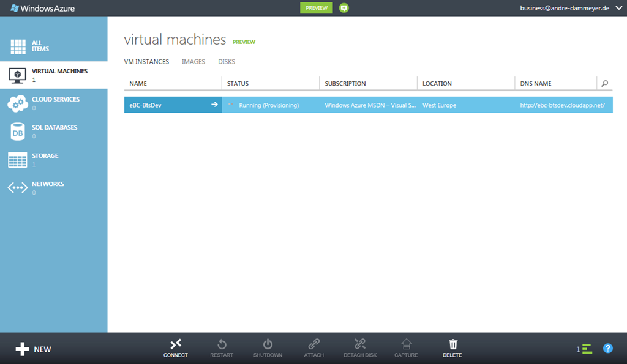Expand the account dropdown chevron

click(x=618, y=8)
